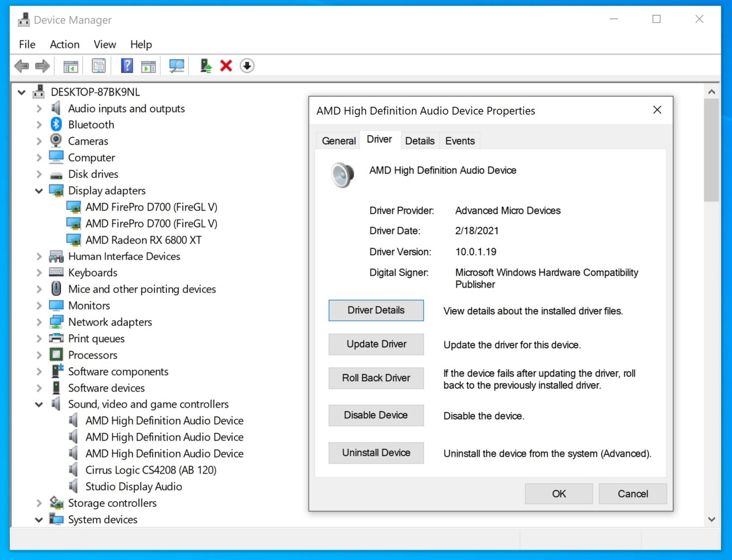Click the speaker icon beside Studio Display Audio

(74, 486)
